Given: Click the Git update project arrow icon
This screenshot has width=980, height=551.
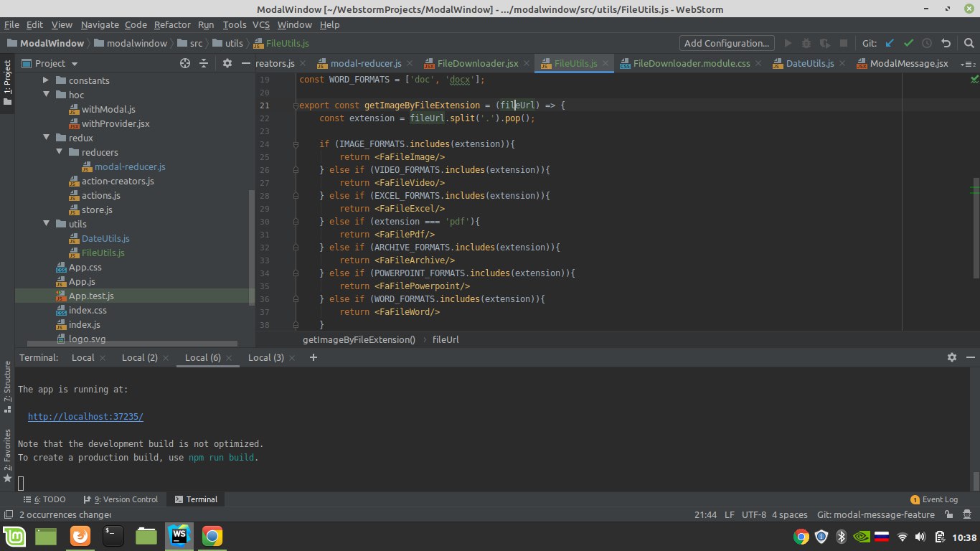Looking at the screenshot, I should [x=890, y=43].
